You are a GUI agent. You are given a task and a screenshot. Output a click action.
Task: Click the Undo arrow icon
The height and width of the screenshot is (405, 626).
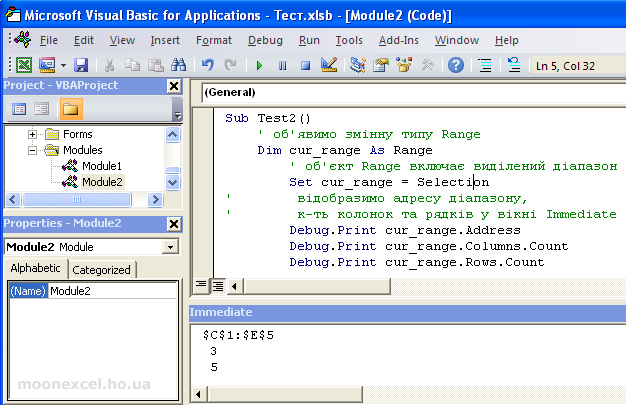[x=208, y=65]
